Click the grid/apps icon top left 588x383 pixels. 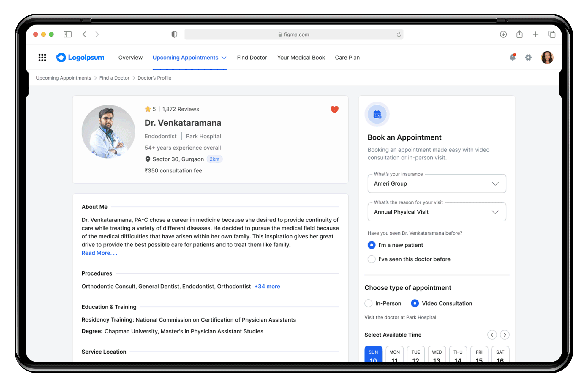click(x=42, y=57)
